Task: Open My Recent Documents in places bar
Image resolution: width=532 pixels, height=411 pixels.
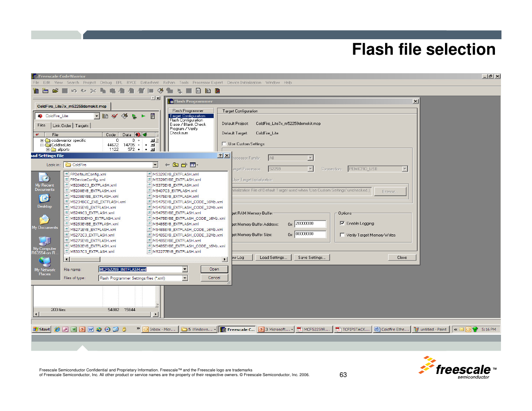Action: point(44,181)
